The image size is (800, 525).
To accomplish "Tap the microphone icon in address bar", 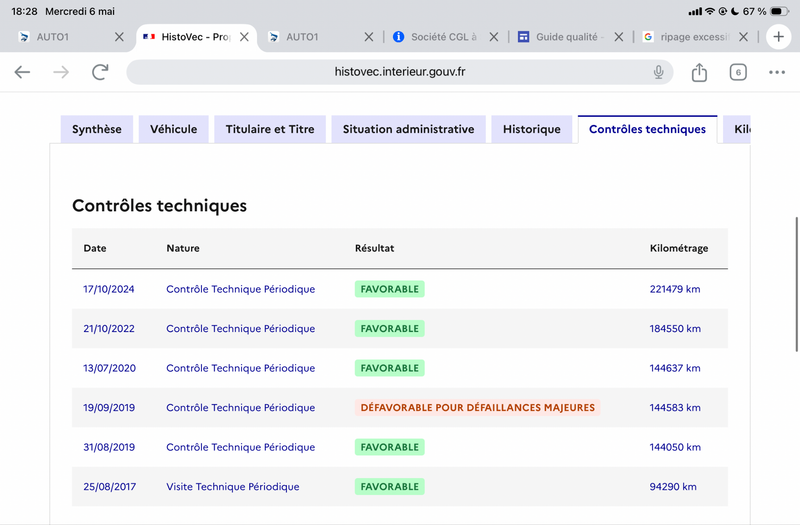I will 658,72.
